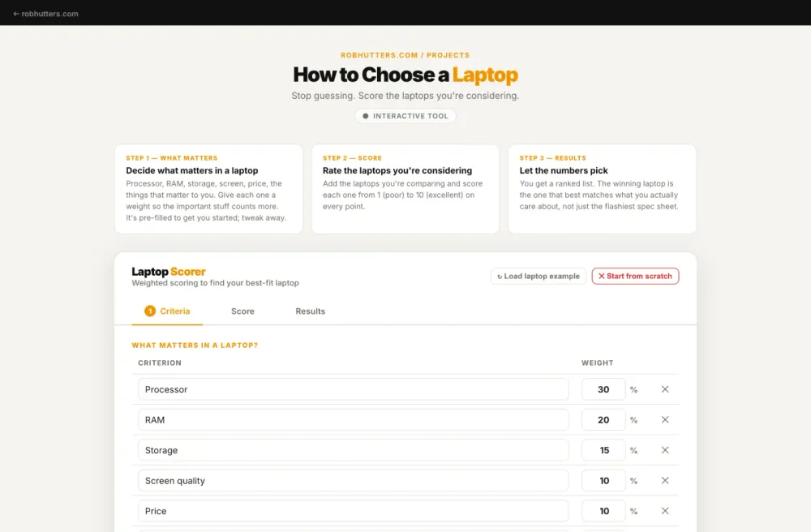
Task: Edit the RAM weight value 20
Action: point(603,420)
